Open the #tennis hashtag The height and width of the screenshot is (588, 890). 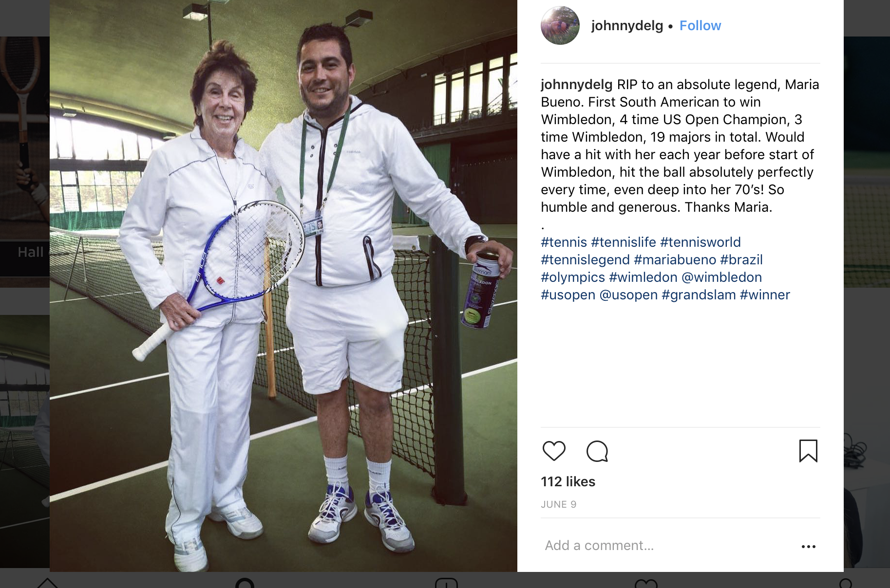coord(564,242)
